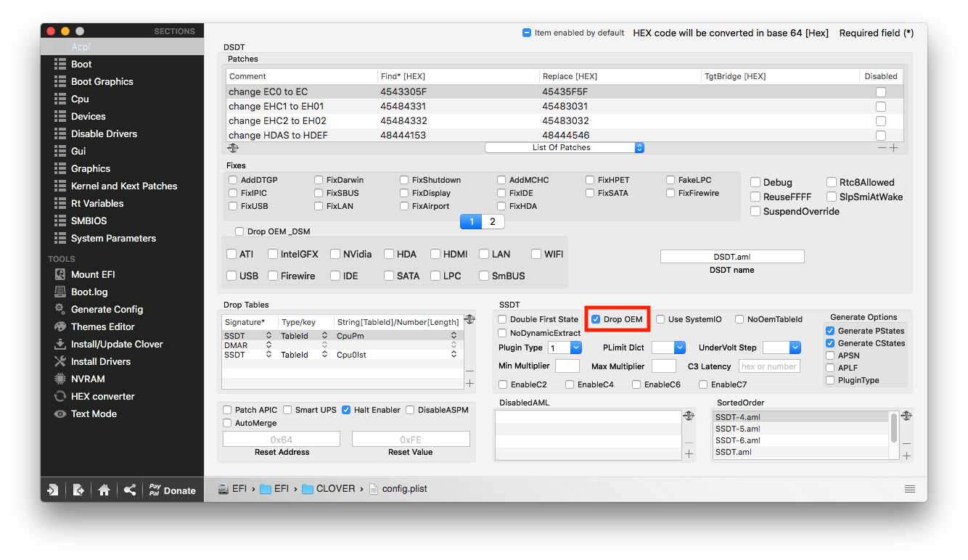Click the home icon in bottom toolbar

pyautogui.click(x=104, y=490)
